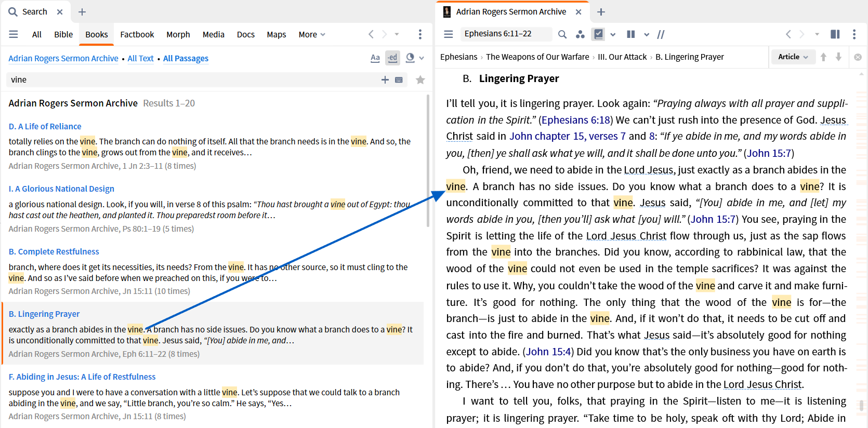Image resolution: width=868 pixels, height=428 pixels.
Task: Open the search panel hamburger menu
Action: [x=14, y=34]
